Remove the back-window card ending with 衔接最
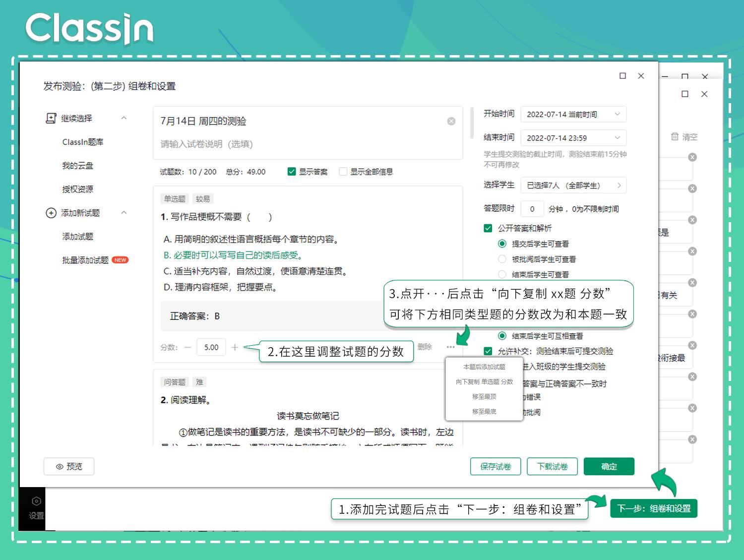The width and height of the screenshot is (744, 560). click(692, 345)
